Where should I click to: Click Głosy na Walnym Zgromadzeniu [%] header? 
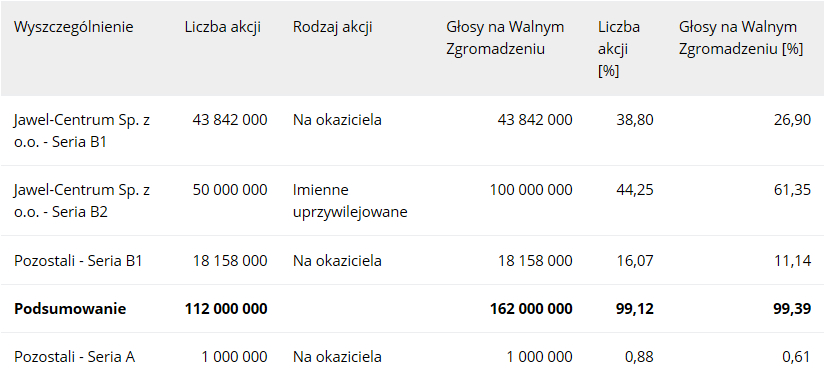(741, 38)
